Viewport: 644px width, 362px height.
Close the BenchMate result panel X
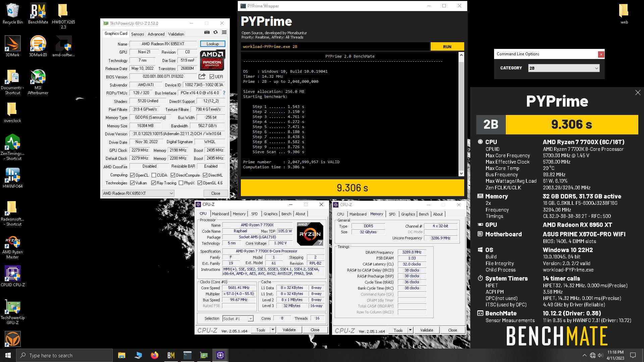638,93
